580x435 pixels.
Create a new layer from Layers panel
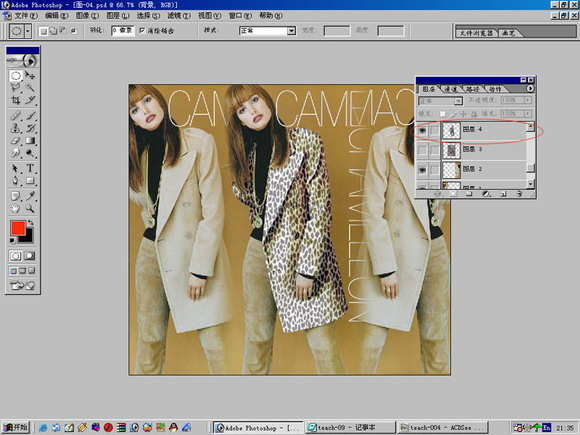pos(503,194)
